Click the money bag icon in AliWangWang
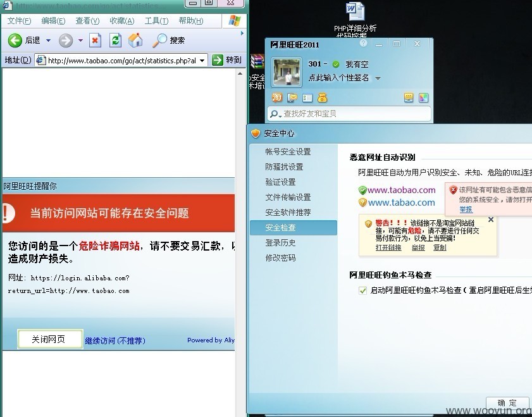This screenshot has width=532, height=417. [x=323, y=98]
